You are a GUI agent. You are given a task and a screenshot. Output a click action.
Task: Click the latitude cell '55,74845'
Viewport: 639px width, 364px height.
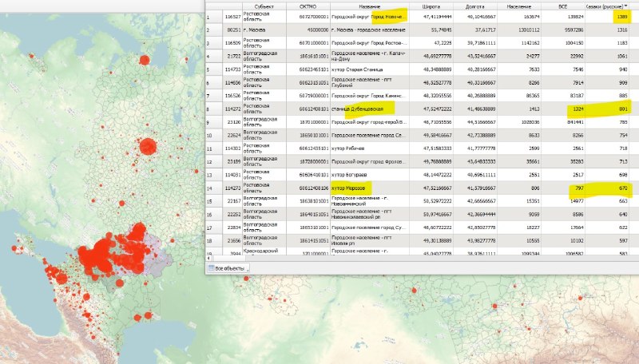[x=431, y=30]
